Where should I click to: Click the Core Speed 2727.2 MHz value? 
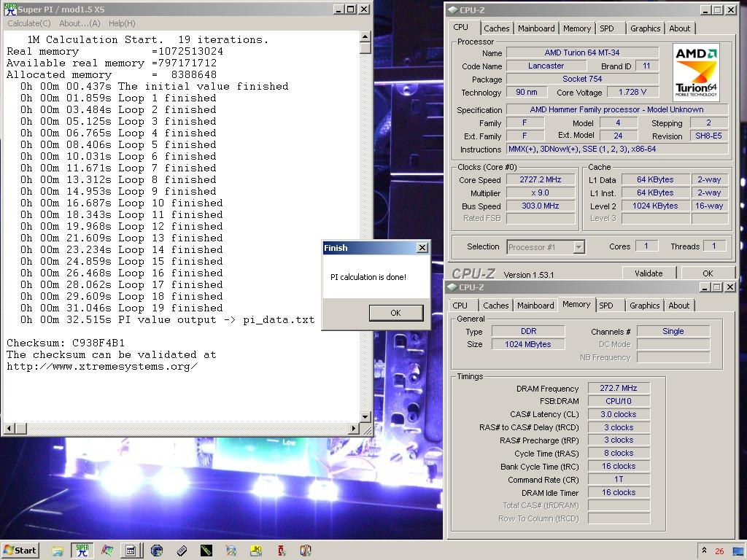coord(541,179)
